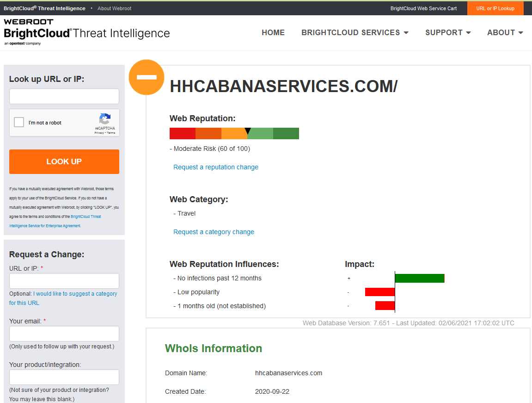Click the orange moderate-risk minus icon
The image size is (532, 403).
coord(147,77)
